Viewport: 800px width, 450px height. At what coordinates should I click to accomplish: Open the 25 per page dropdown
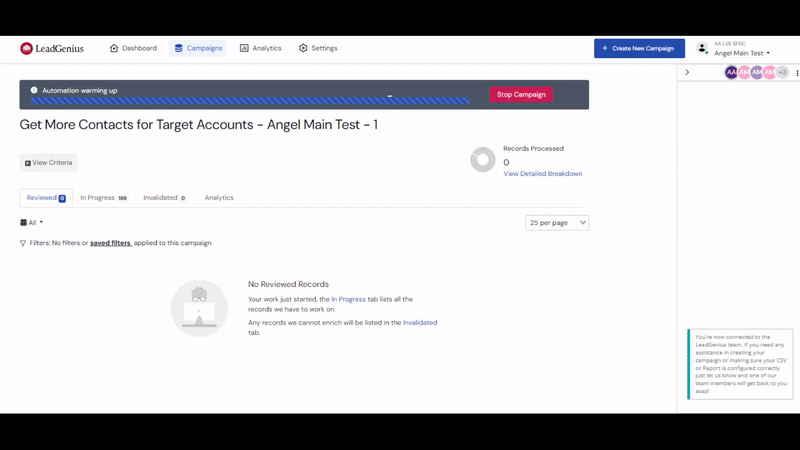coord(557,222)
